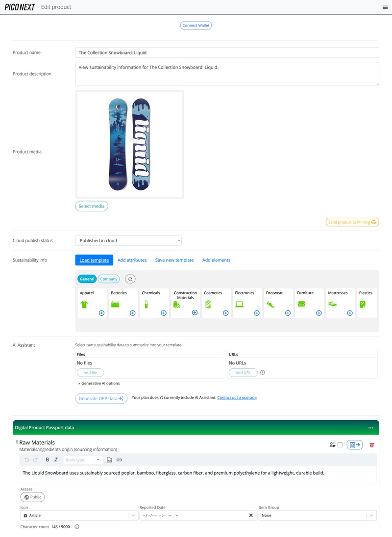Screen dimensions: 392x537
Task: Click the insert image icon in editor
Action: (109, 460)
